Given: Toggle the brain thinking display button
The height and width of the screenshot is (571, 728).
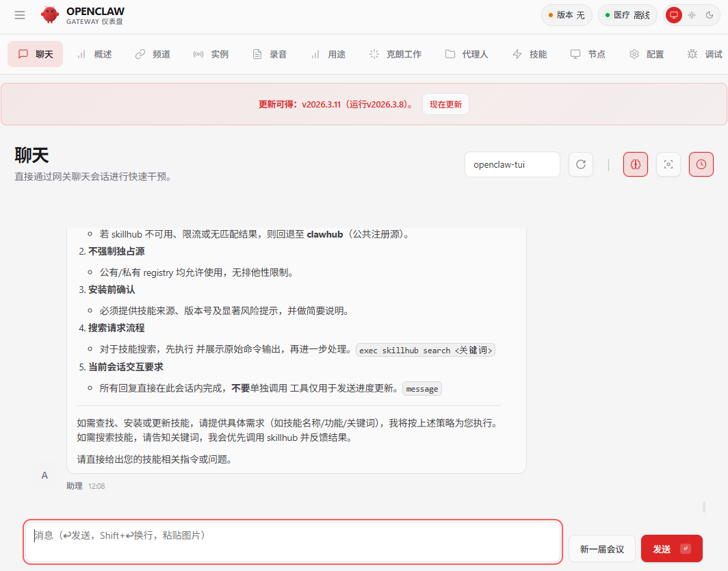Looking at the screenshot, I should pyautogui.click(x=636, y=164).
